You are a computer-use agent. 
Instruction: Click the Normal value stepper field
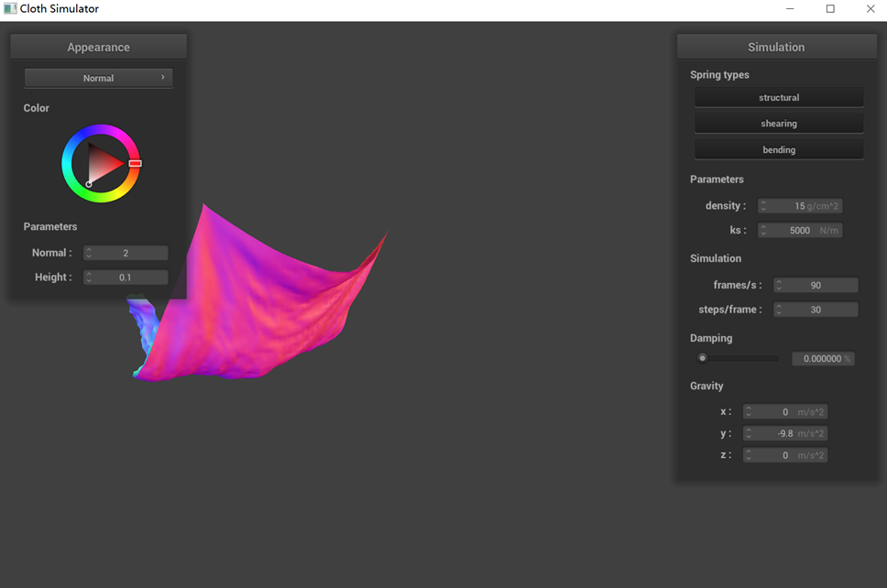click(126, 253)
